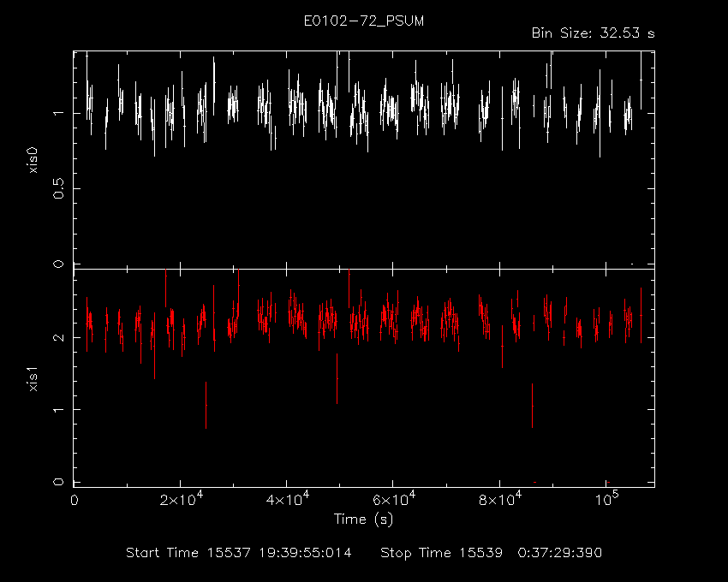Click the Stop Time 15539 text

click(442, 553)
